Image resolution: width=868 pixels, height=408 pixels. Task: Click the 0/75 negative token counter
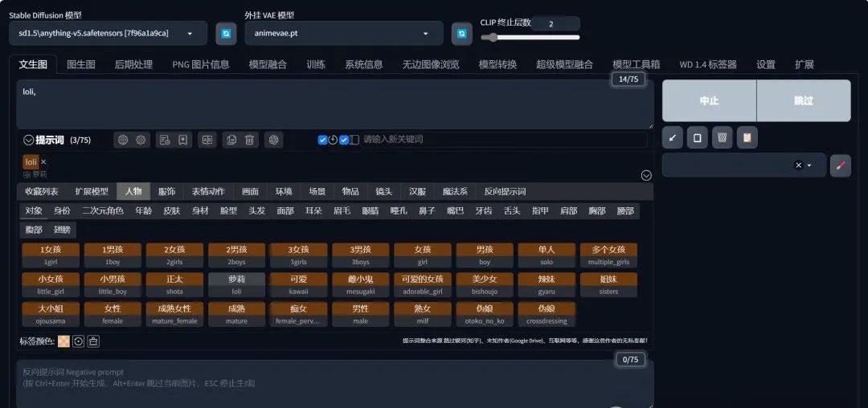point(630,359)
